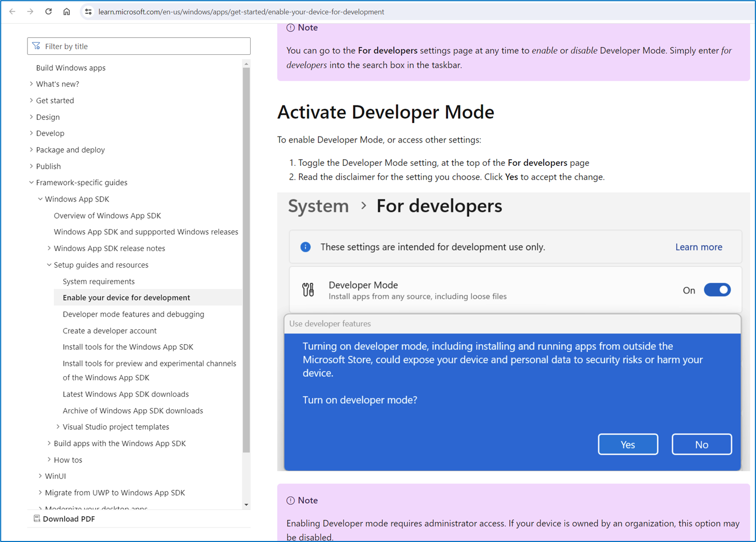Image resolution: width=756 pixels, height=542 pixels.
Task: Click the sidebar scroll down arrow
Action: (246, 505)
